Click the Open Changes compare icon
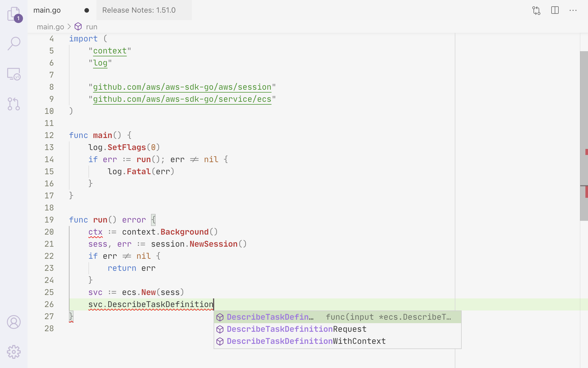This screenshot has height=368, width=588. click(x=536, y=10)
